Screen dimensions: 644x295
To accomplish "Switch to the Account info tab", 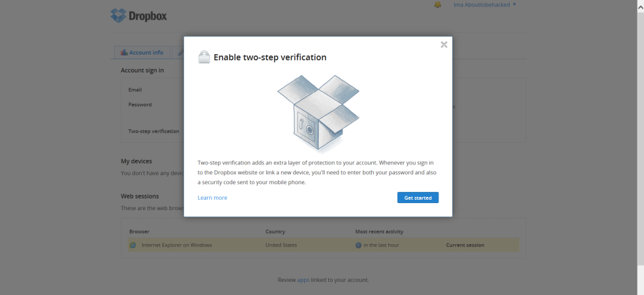I will click(x=142, y=52).
